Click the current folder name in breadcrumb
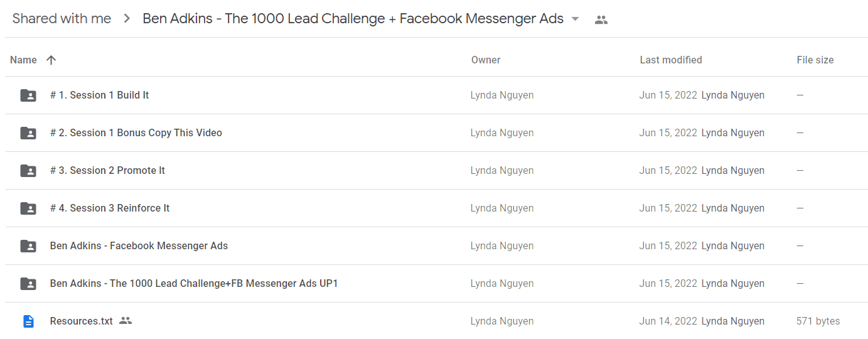The width and height of the screenshot is (868, 339). (x=353, y=19)
